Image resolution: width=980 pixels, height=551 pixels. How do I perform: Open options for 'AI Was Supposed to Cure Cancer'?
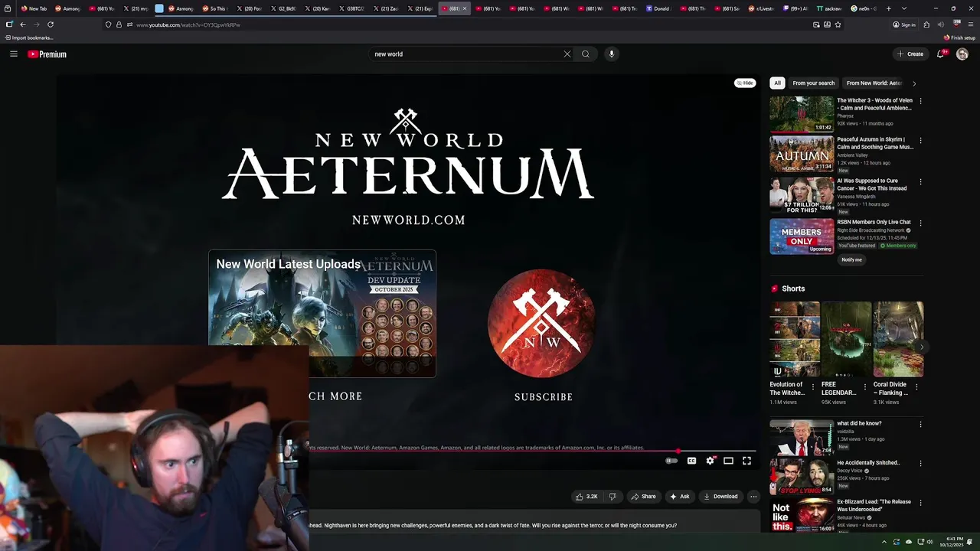[x=920, y=182]
